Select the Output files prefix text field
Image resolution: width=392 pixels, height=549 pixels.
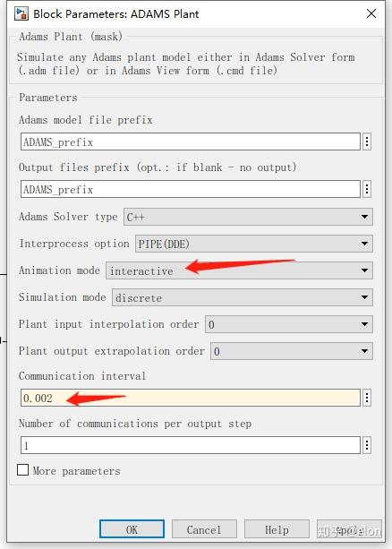pos(191,189)
